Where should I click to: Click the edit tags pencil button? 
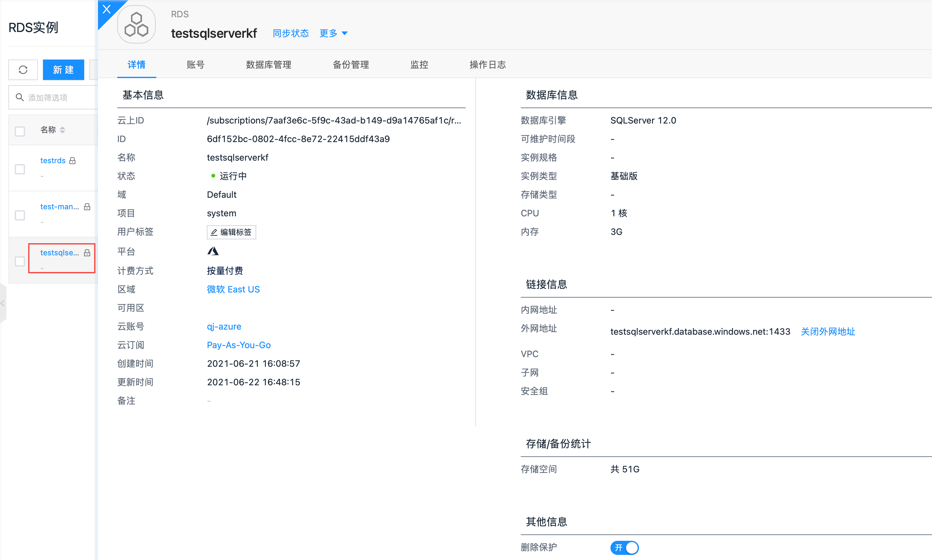[231, 232]
